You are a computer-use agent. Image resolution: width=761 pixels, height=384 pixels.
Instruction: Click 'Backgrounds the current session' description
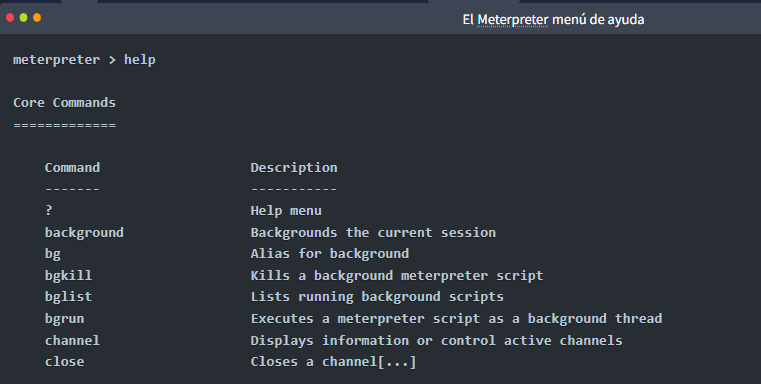click(x=373, y=233)
